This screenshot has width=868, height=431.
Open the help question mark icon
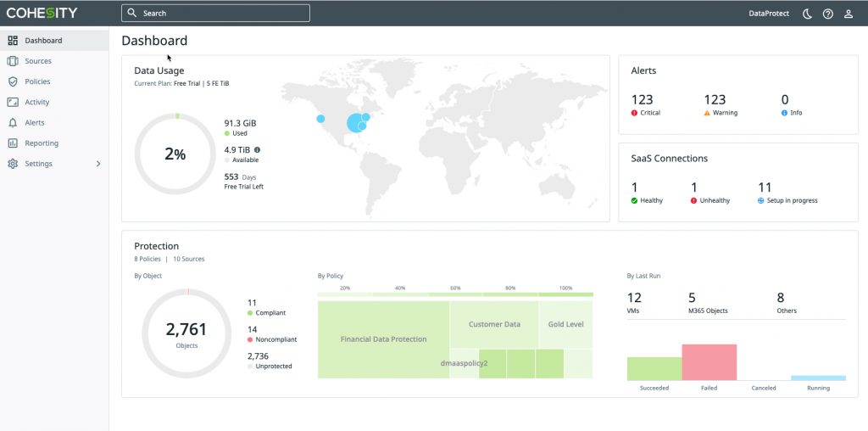tap(828, 14)
